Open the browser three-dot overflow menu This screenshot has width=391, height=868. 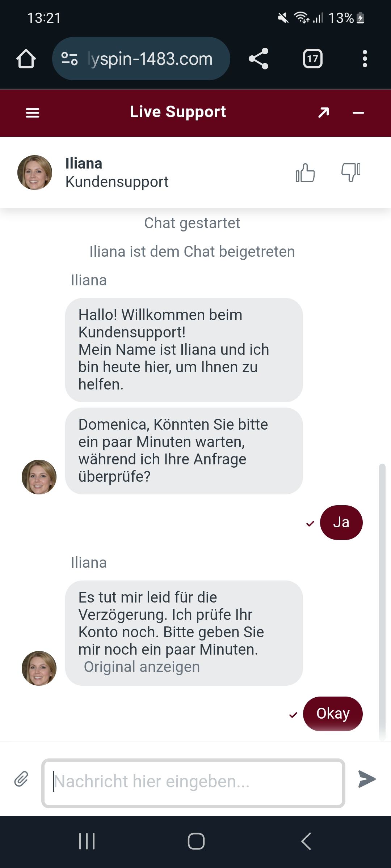[365, 59]
